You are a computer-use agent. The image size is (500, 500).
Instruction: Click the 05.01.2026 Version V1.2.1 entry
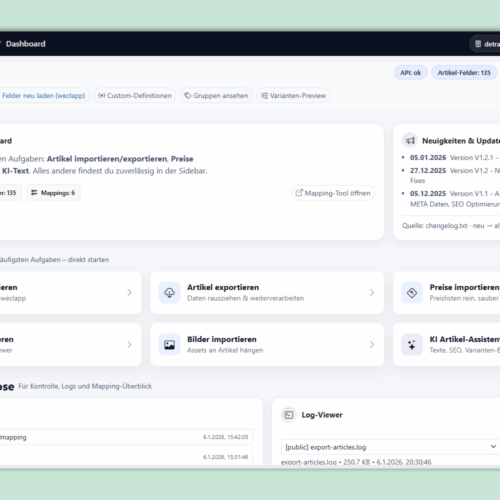pos(455,158)
